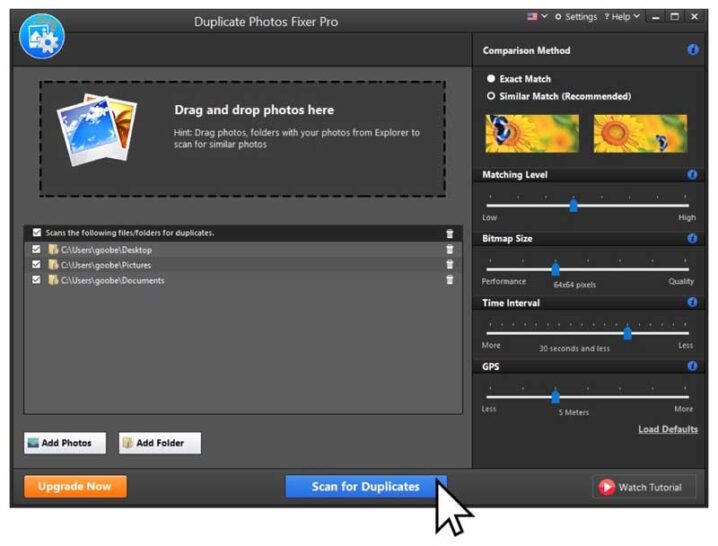The height and width of the screenshot is (546, 718).
Task: Maximize the application window
Action: coord(674,17)
